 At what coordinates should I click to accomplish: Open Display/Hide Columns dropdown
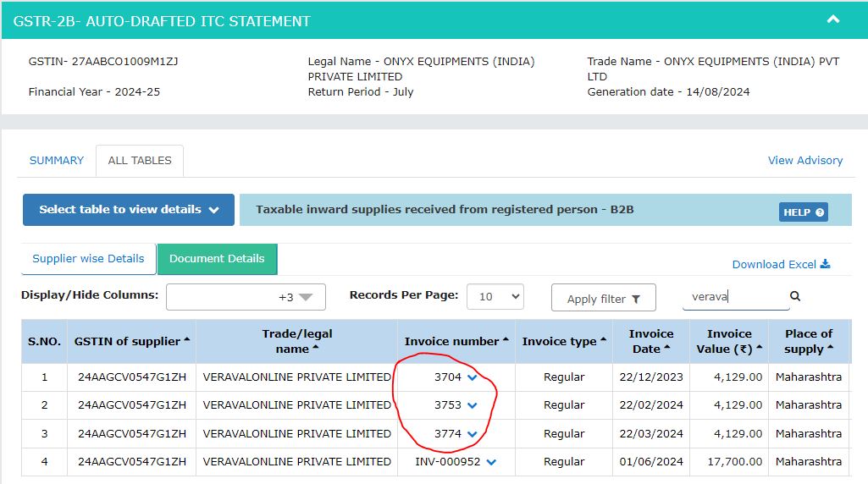click(246, 297)
